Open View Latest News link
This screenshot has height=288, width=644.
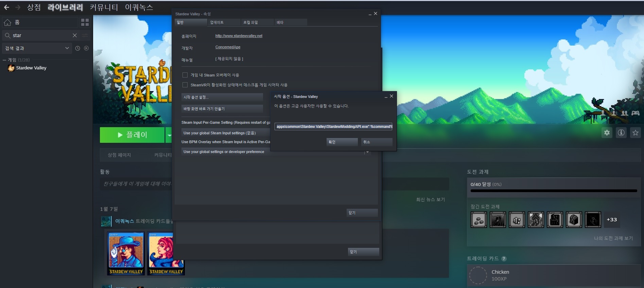[x=430, y=199]
